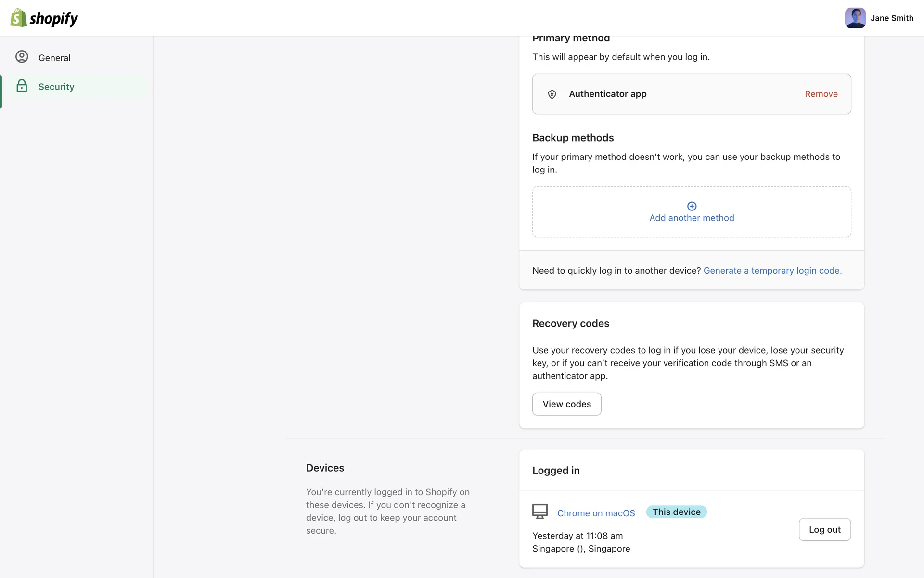Click the plus circle icon for adding method

[x=692, y=206]
